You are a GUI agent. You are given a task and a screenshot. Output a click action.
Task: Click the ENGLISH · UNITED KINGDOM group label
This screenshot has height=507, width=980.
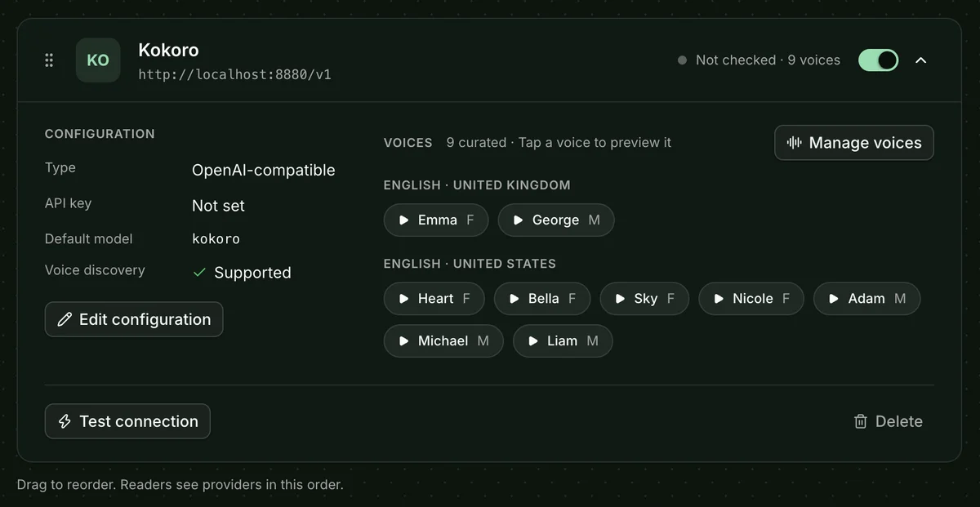pyautogui.click(x=477, y=185)
